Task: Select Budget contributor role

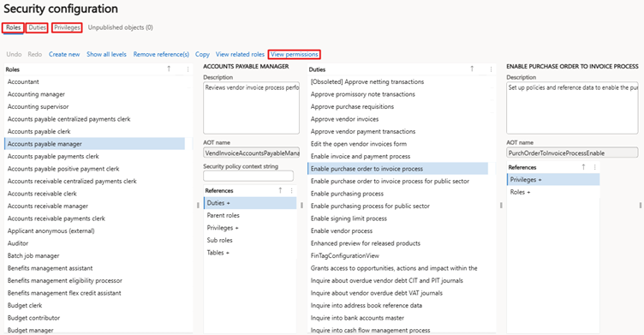Action: 94,318
